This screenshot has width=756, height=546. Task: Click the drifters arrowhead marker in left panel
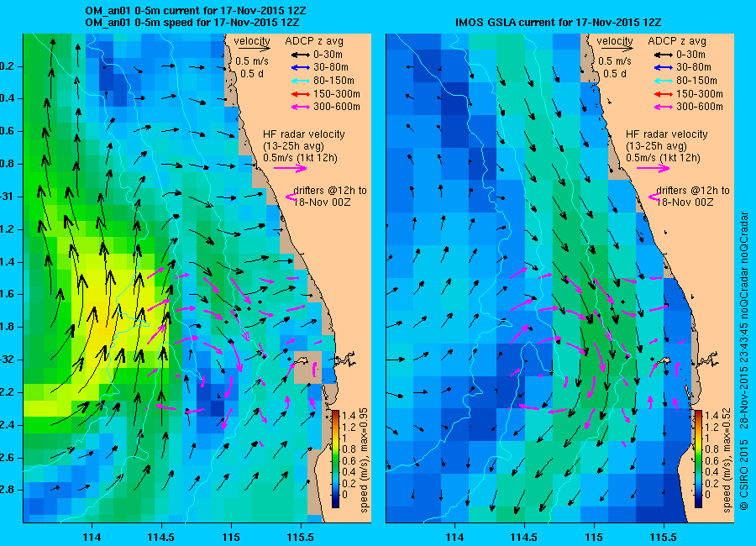tap(291, 197)
